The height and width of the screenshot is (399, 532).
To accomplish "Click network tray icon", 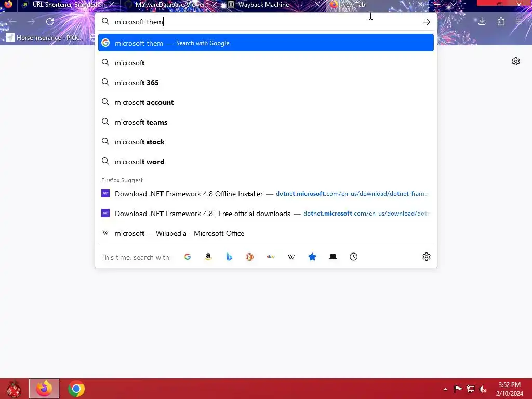I will (471, 389).
